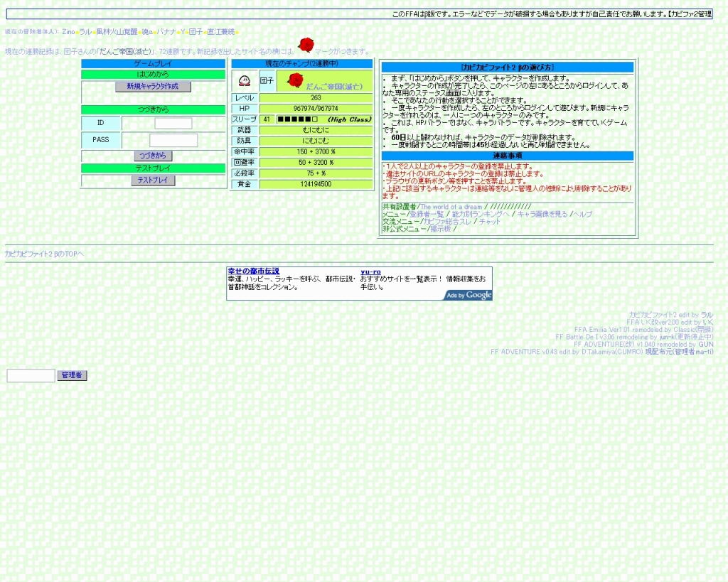The width and height of the screenshot is (728, 582).
Task: Click the 現在のチャンプ(2連勝中) header
Action: click(301, 63)
